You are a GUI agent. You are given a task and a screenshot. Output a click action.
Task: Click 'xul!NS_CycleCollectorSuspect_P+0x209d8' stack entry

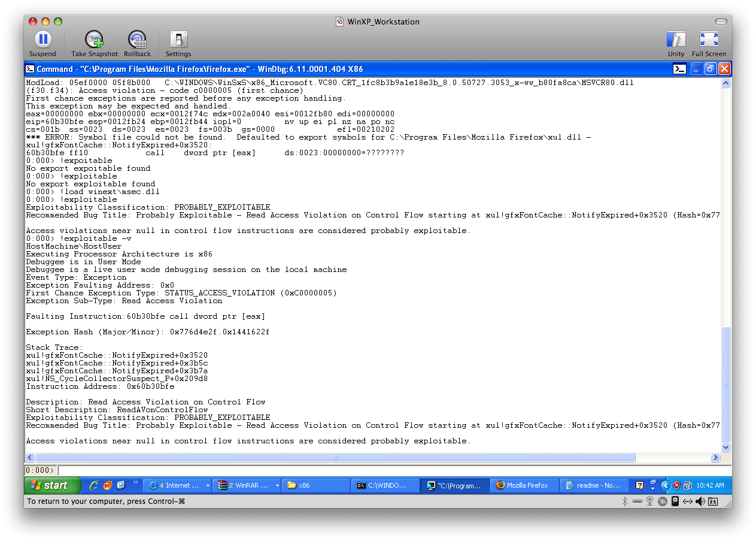117,379
